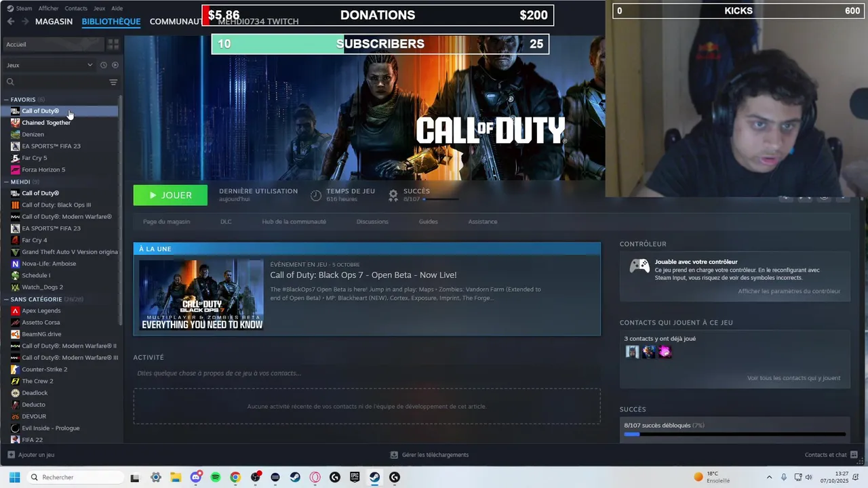Open the Contacts menu
The image size is (868, 488).
[x=76, y=8]
